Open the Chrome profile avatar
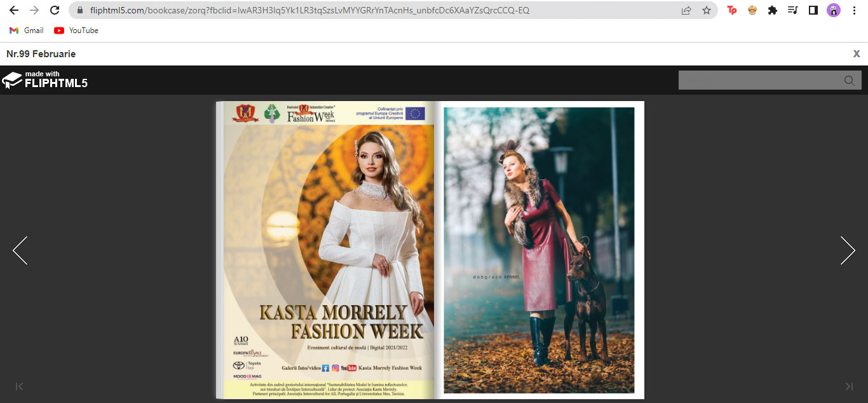 (x=834, y=10)
